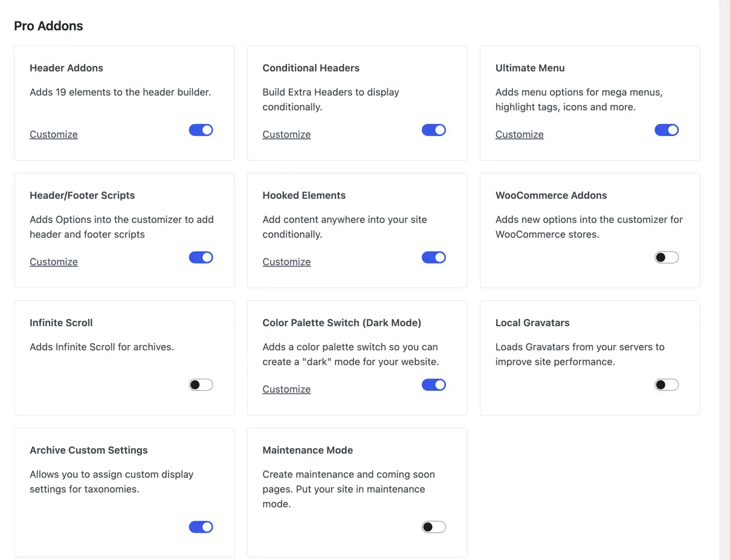Turn off the Ultimate Menu addon
Viewport: 730px width, 560px height.
coord(667,130)
